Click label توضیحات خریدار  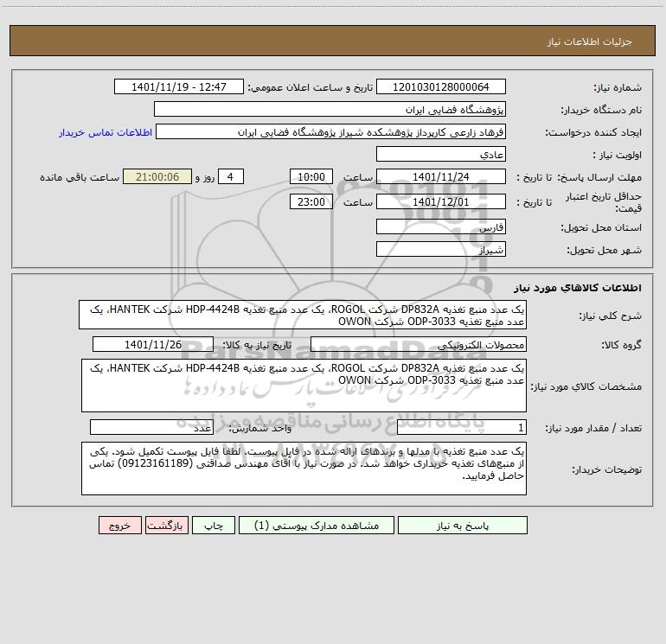pos(606,469)
